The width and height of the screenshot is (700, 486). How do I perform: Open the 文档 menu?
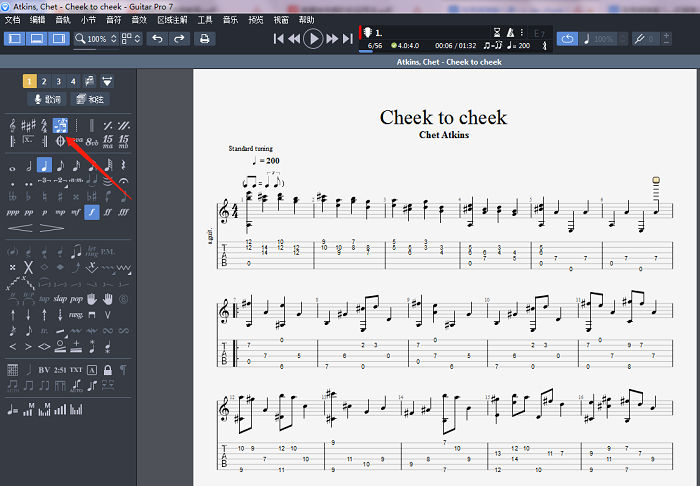[x=12, y=19]
